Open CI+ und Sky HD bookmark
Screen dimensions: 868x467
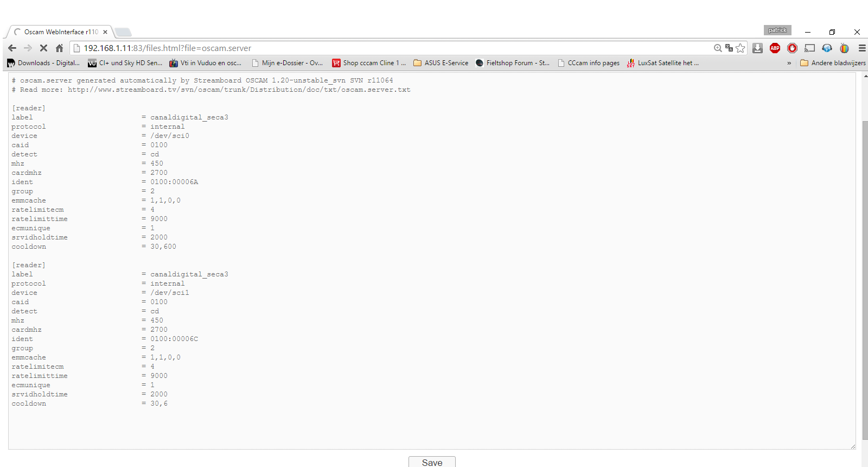125,63
